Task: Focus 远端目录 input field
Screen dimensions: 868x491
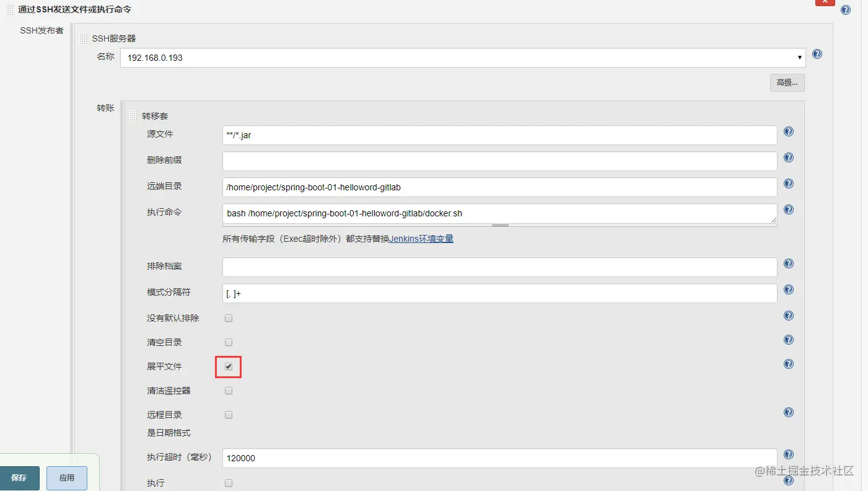Action: (499, 187)
